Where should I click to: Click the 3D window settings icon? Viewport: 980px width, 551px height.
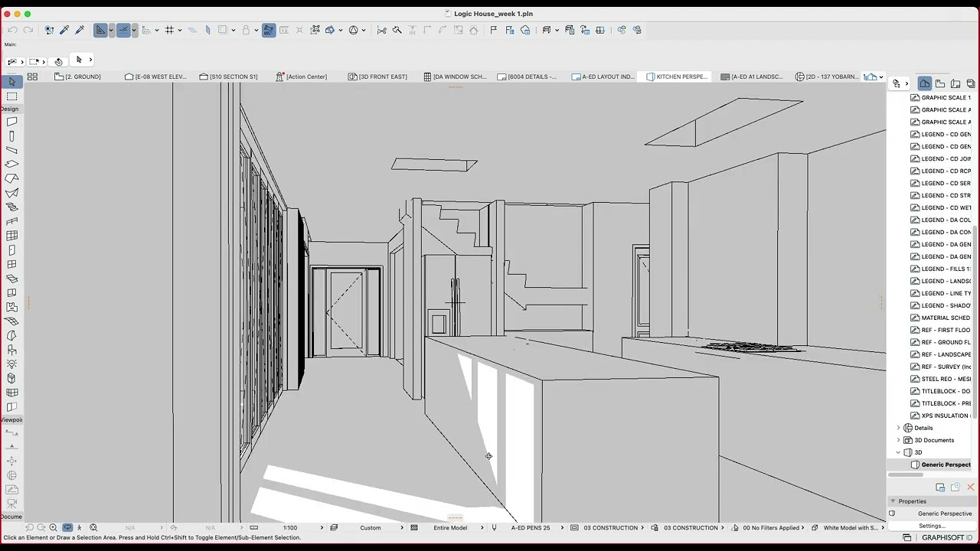coord(547,30)
